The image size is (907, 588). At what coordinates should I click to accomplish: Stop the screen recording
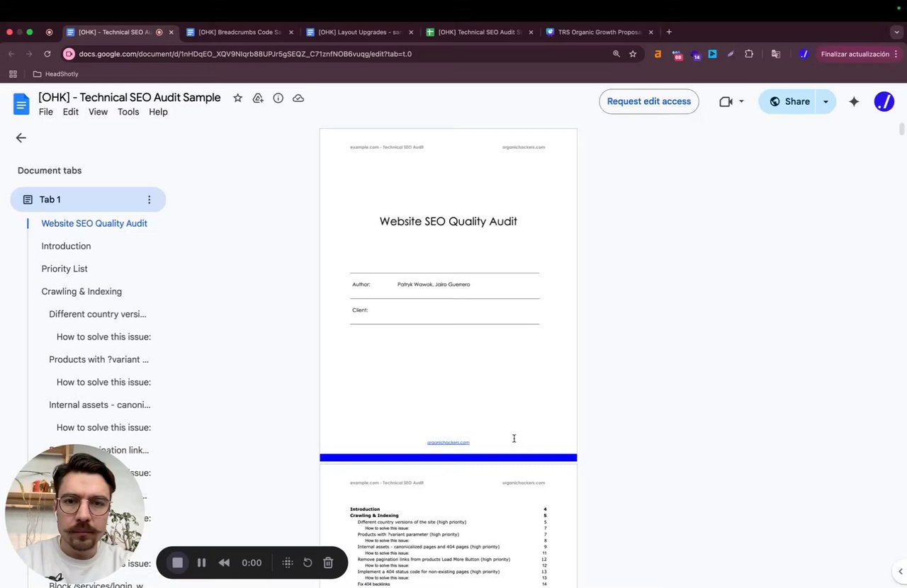[178, 562]
